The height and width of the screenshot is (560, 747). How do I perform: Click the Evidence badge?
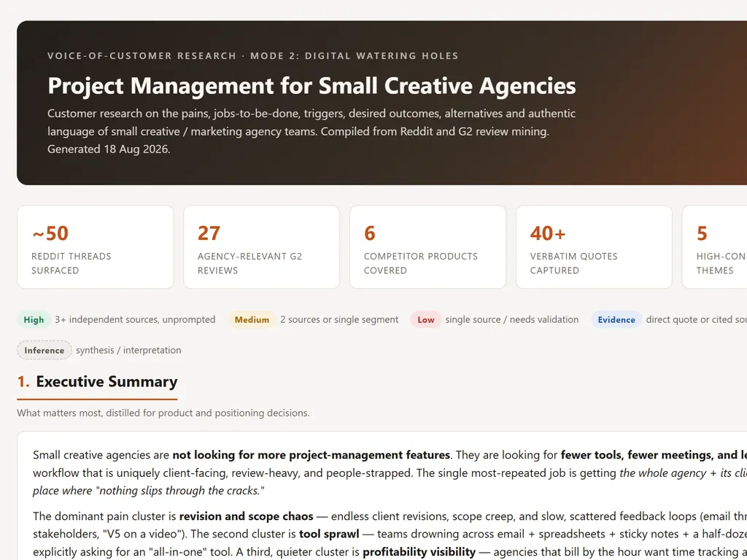tap(616, 319)
